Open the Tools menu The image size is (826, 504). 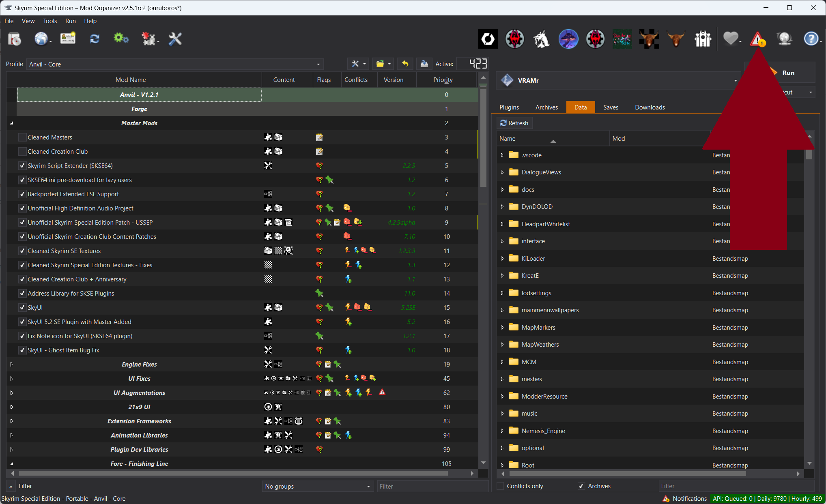[x=49, y=21]
